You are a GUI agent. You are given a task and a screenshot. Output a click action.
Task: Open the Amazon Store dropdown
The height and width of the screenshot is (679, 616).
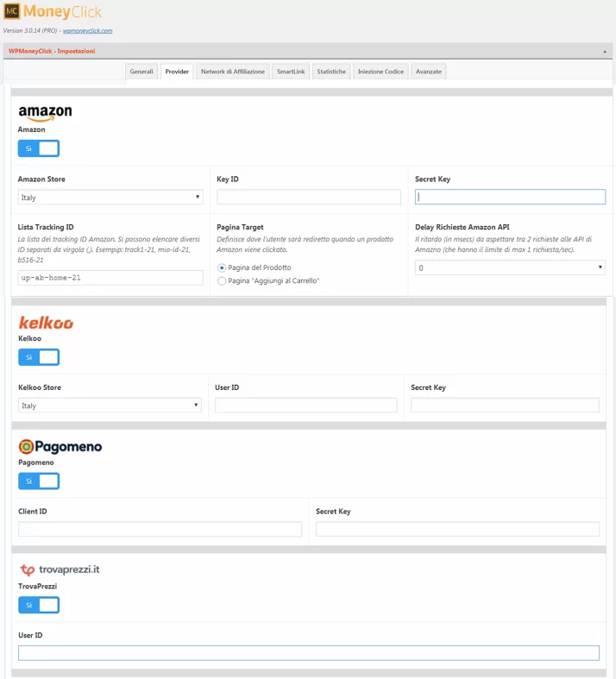(x=110, y=197)
